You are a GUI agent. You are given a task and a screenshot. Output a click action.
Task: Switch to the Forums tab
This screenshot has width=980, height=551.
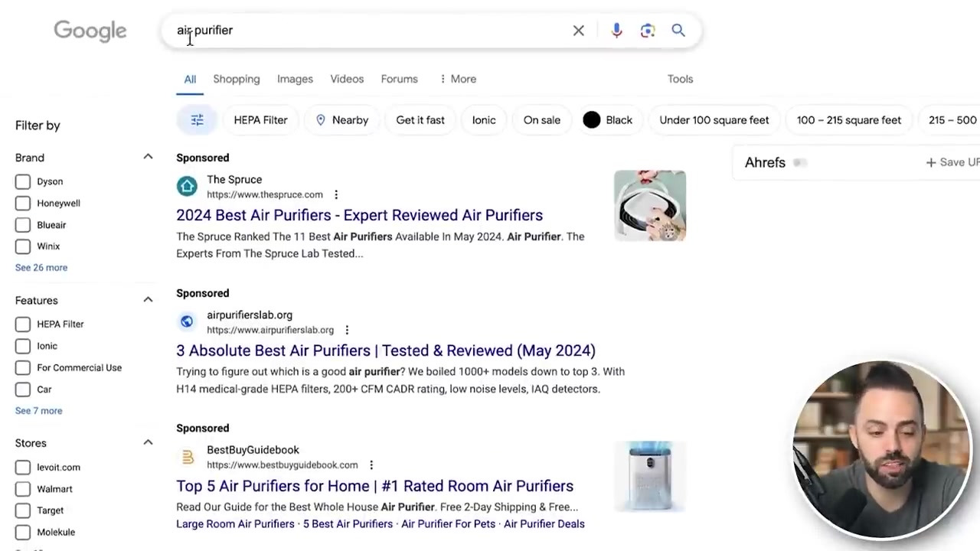[400, 79]
